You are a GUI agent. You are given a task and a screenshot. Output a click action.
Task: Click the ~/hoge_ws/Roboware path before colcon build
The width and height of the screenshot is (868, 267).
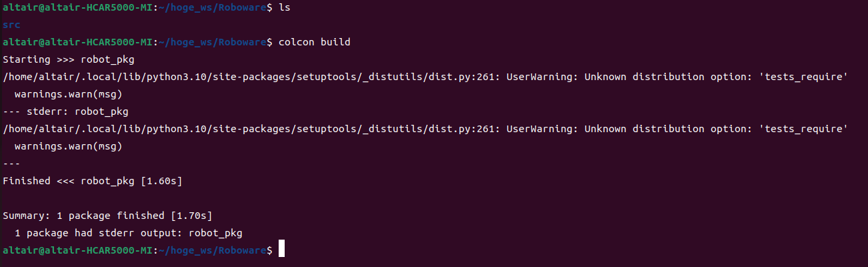click(x=212, y=42)
